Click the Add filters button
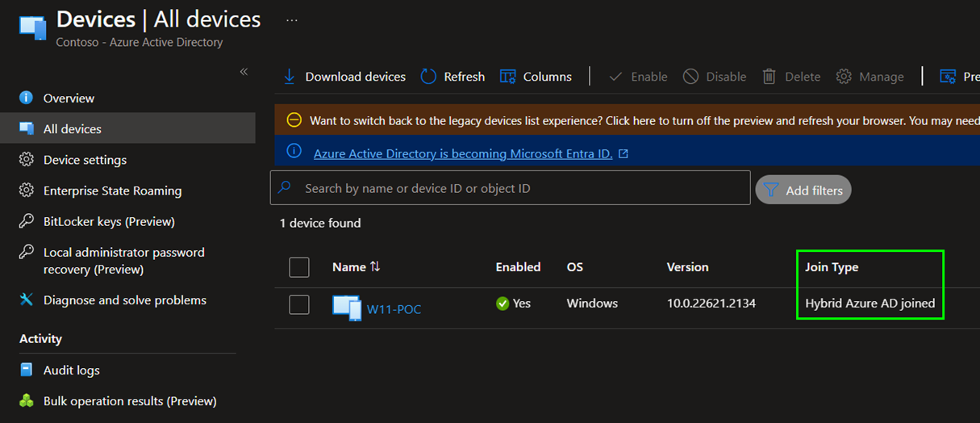This screenshot has width=980, height=423. pos(803,190)
